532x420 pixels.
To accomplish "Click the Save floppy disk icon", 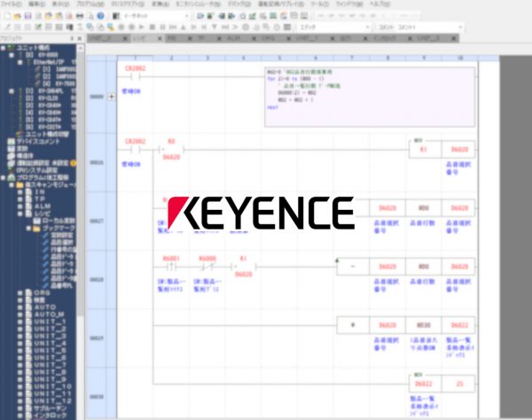I will point(27,16).
